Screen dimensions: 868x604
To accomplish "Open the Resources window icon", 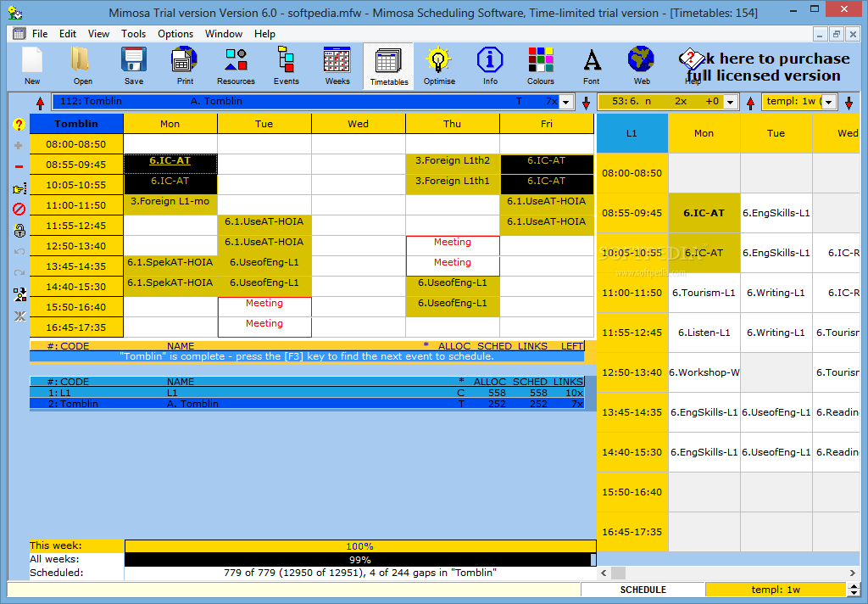I will tap(236, 65).
